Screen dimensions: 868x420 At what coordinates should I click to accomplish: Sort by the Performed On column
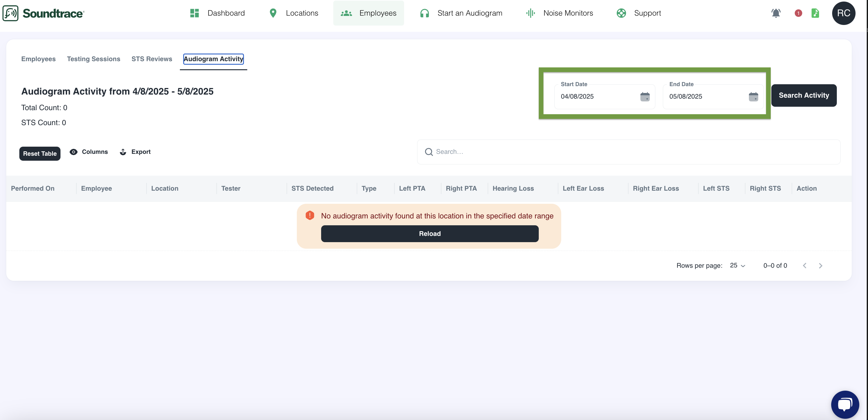[x=33, y=188]
